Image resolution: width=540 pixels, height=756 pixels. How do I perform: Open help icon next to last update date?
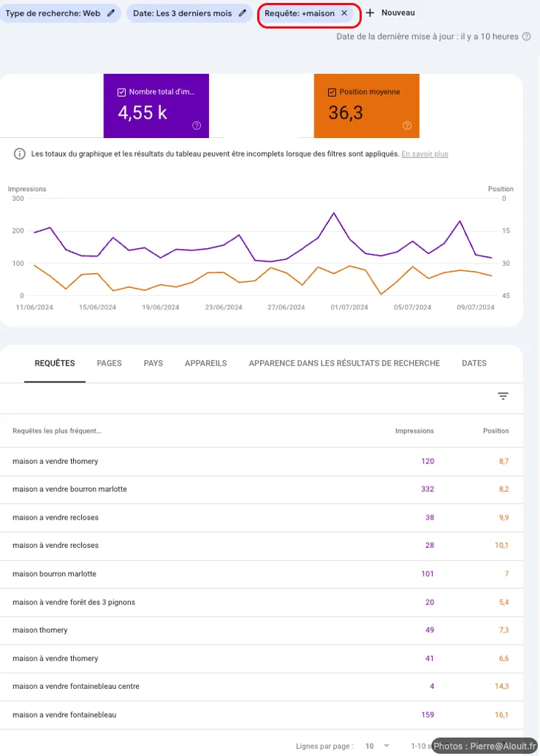[x=526, y=37]
